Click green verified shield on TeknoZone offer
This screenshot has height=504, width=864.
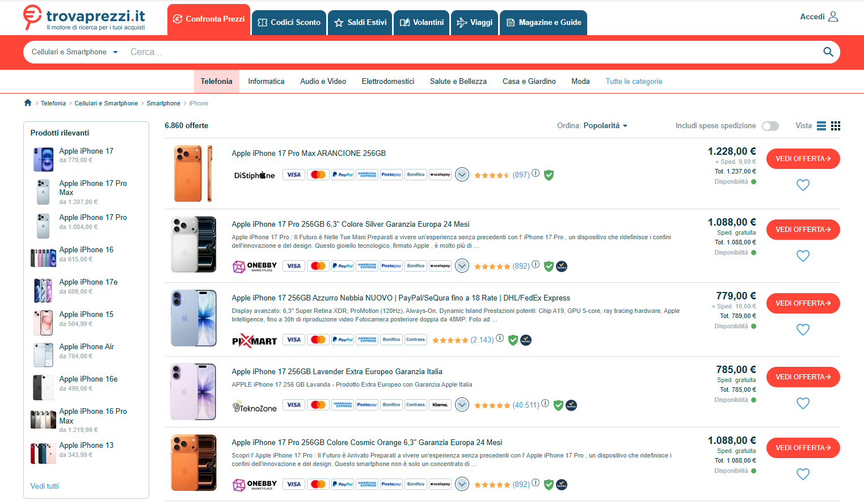coord(558,405)
